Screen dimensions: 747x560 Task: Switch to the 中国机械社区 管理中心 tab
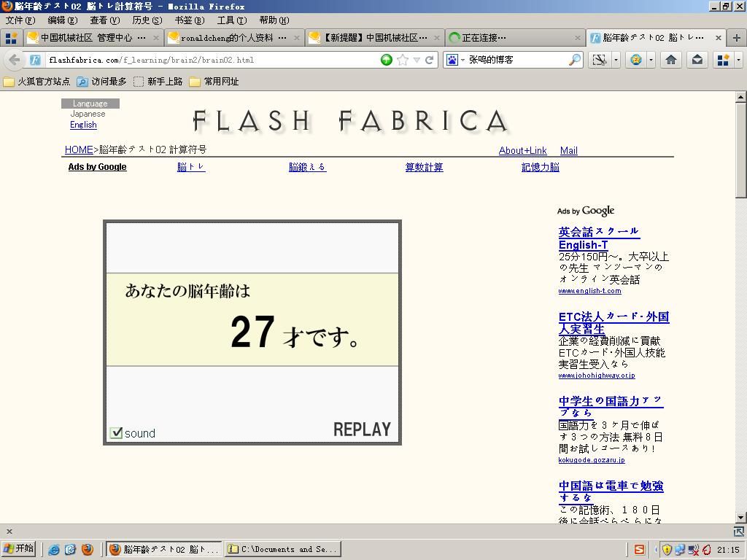tap(93, 38)
